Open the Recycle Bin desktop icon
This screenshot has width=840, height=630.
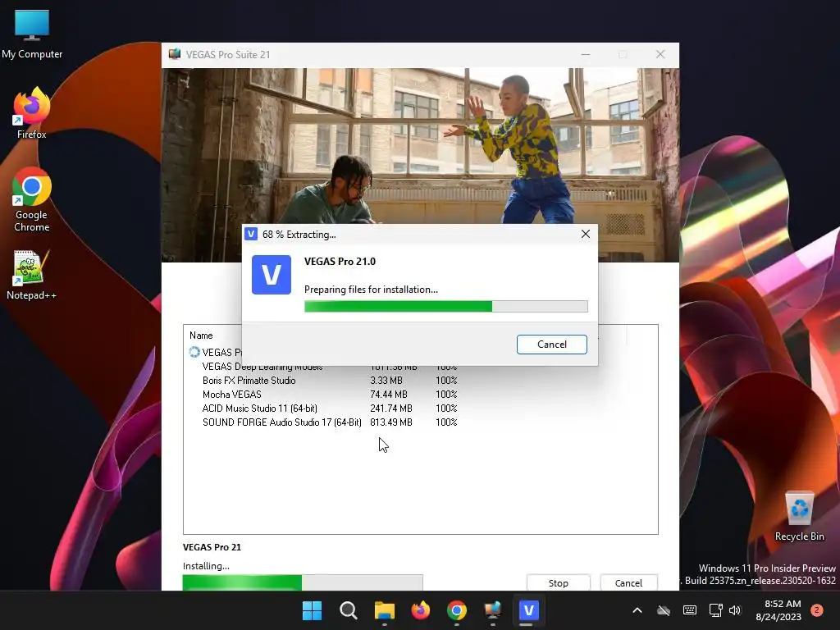click(x=799, y=516)
